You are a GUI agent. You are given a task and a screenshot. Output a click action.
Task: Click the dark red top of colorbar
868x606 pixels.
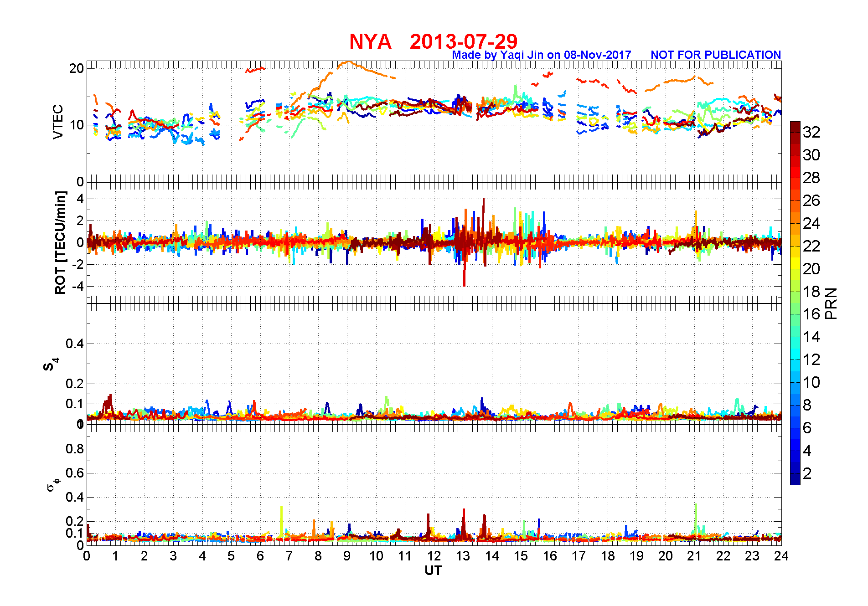[795, 127]
